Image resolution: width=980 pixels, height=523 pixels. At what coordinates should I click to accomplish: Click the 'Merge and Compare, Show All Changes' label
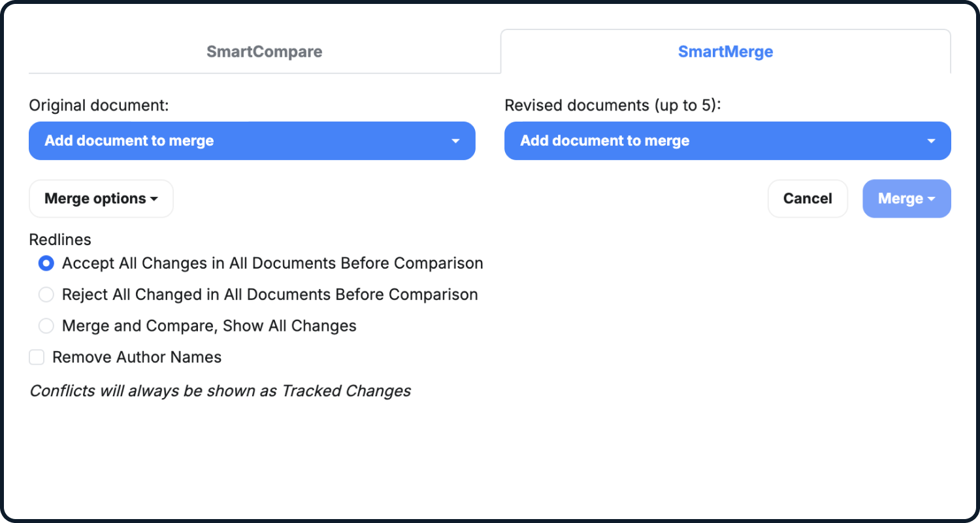click(x=209, y=326)
